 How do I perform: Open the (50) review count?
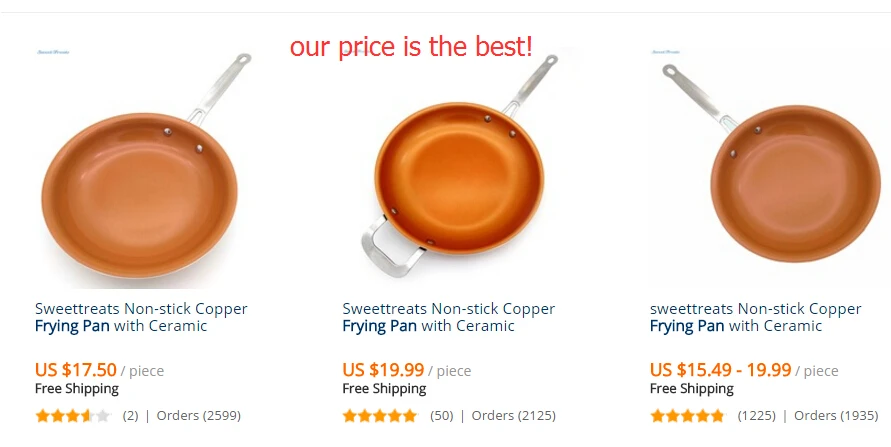click(441, 415)
